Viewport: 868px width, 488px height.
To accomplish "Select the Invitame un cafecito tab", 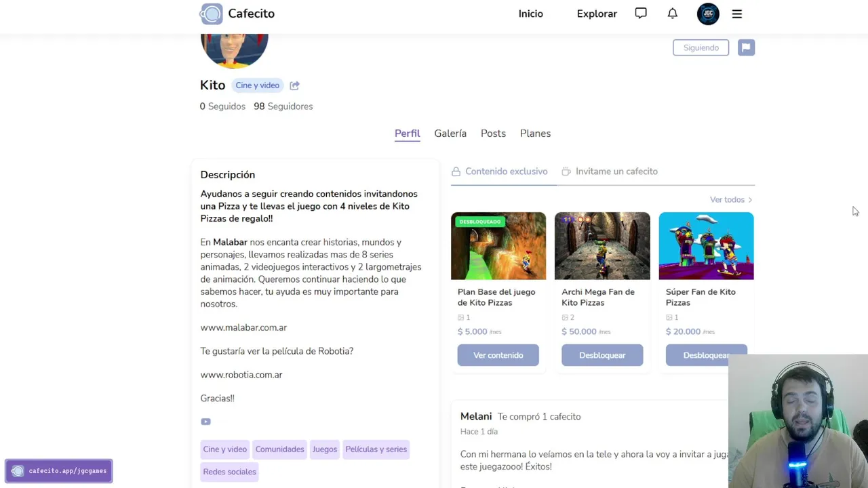I will [x=610, y=171].
